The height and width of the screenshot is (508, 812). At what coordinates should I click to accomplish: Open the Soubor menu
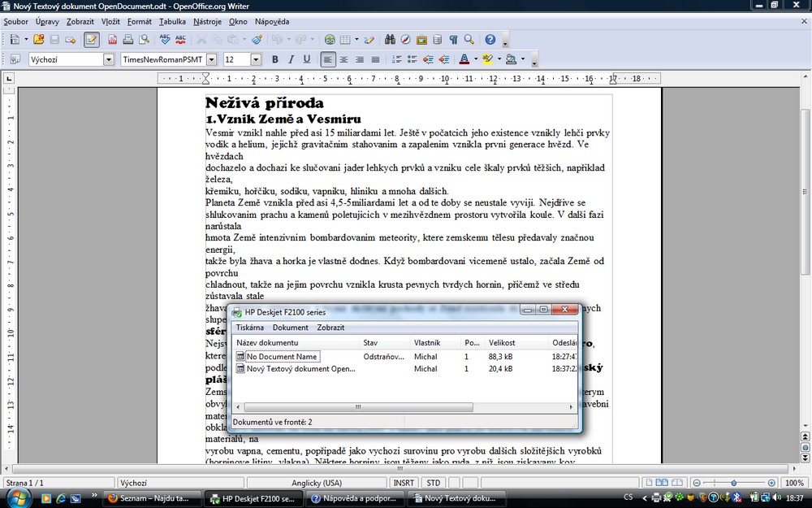tap(16, 22)
